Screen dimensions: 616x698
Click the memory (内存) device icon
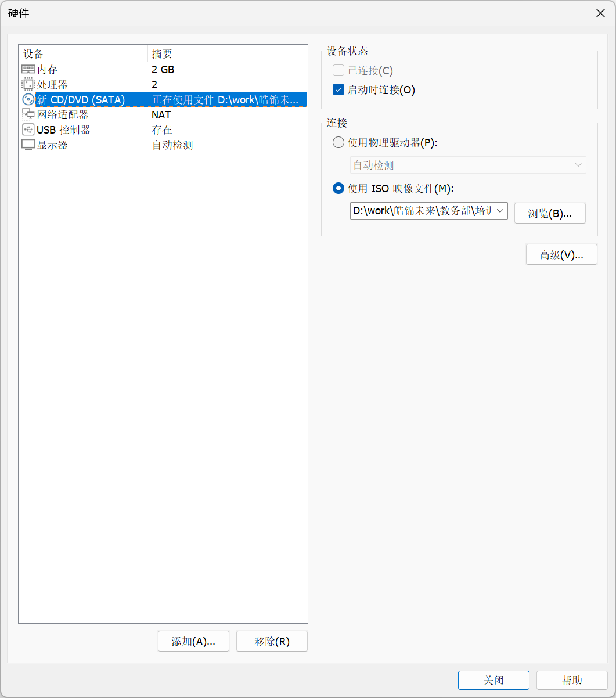28,70
